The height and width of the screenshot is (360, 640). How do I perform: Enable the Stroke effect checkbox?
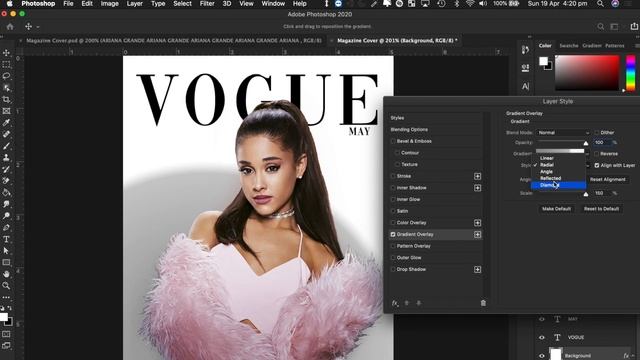coord(393,176)
